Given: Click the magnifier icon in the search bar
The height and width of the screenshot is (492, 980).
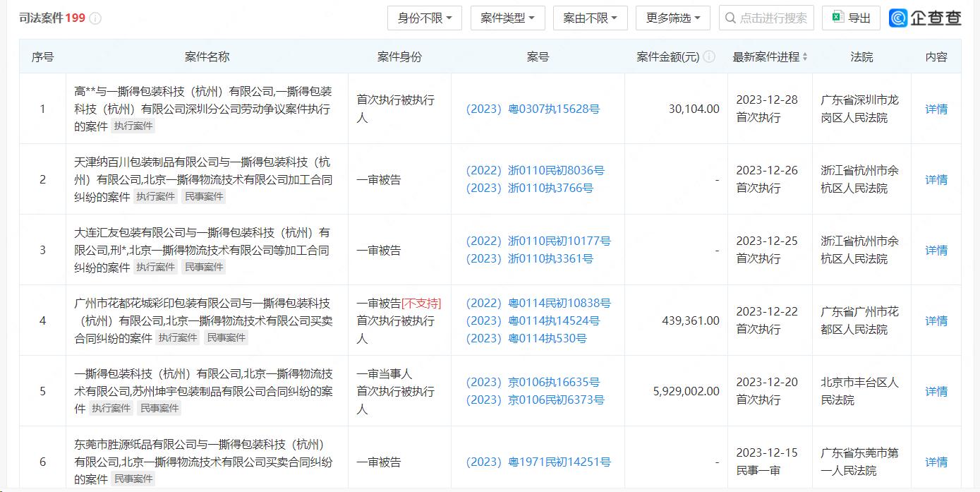Looking at the screenshot, I should (730, 18).
